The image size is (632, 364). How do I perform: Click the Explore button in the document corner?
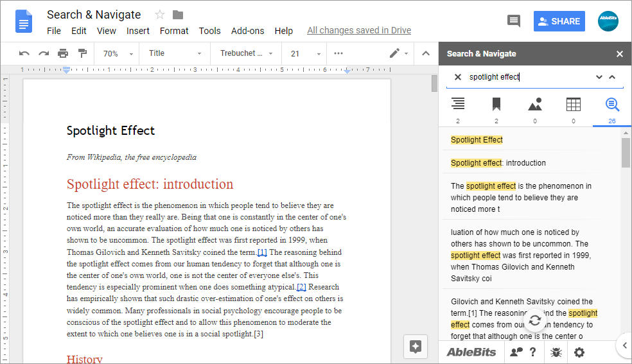(x=416, y=346)
